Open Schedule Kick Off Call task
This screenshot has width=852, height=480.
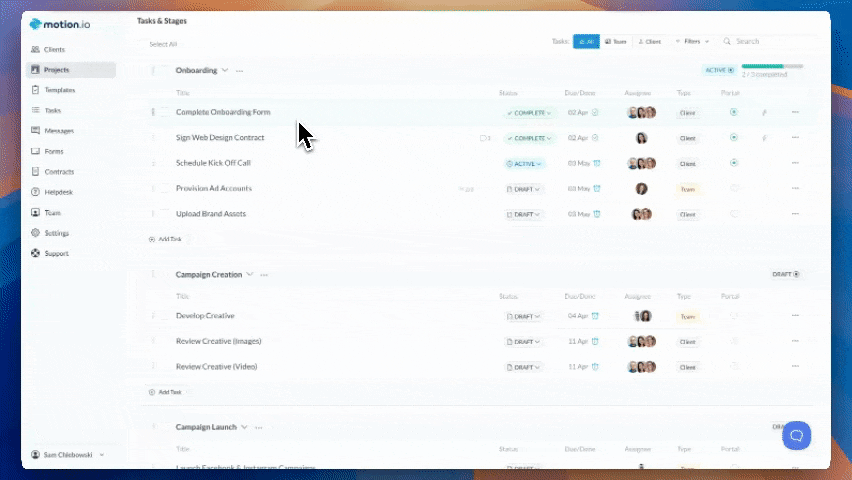click(213, 163)
